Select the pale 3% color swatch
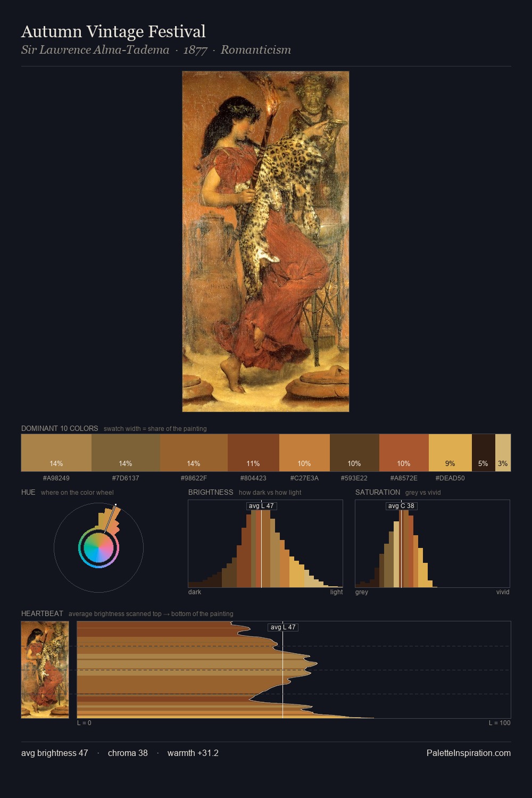 503,453
